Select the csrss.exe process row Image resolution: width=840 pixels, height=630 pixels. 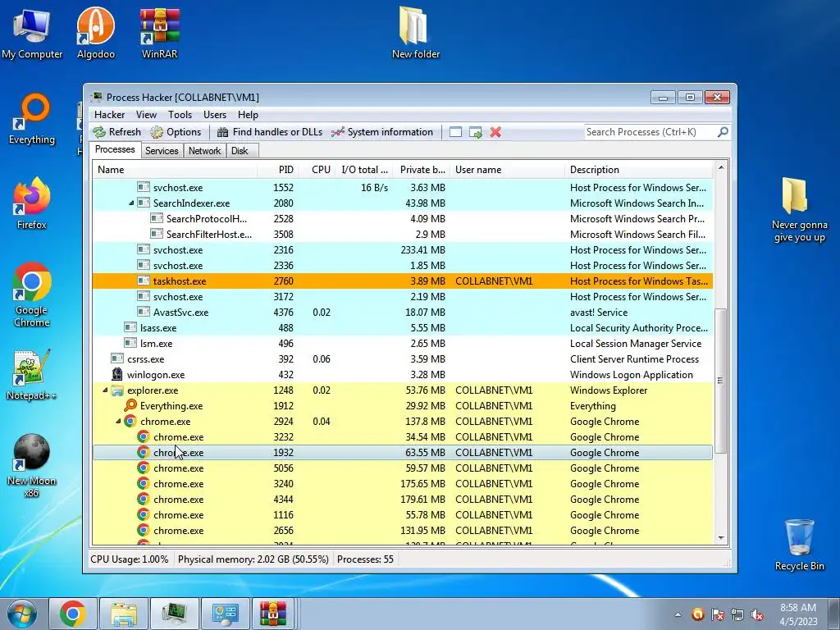pos(402,359)
